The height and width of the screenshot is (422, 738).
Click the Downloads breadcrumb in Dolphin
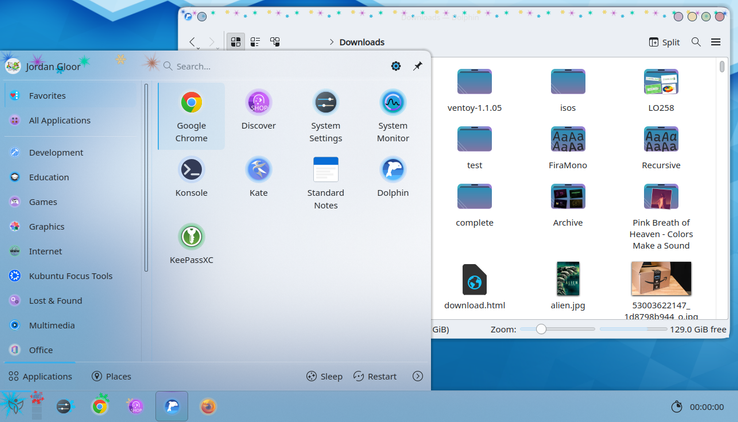coord(362,42)
